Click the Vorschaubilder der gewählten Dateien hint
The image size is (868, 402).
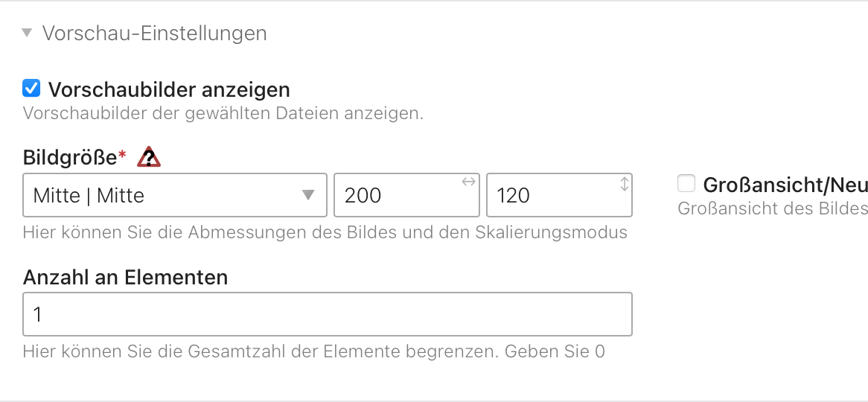pos(223,113)
